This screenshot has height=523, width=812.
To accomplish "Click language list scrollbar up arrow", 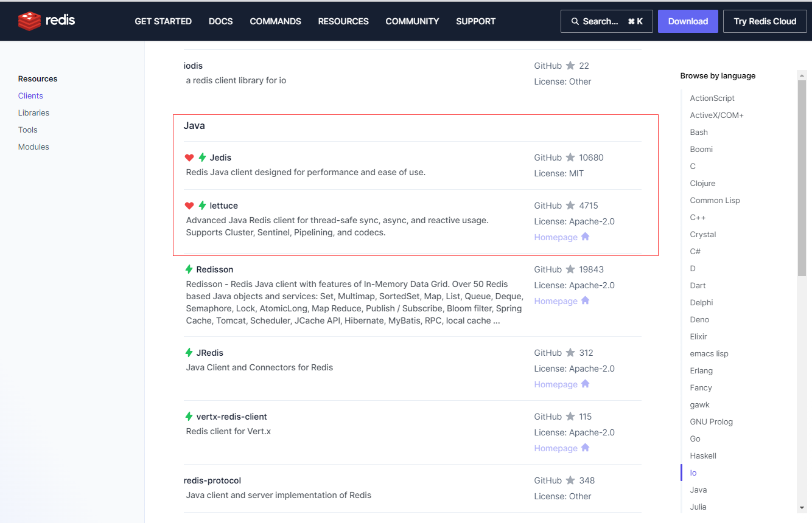I will point(802,75).
